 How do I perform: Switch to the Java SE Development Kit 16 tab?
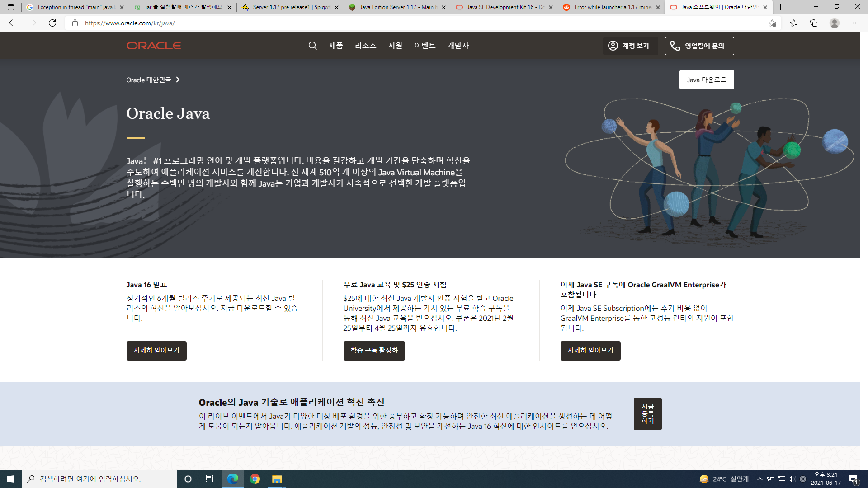(x=502, y=7)
